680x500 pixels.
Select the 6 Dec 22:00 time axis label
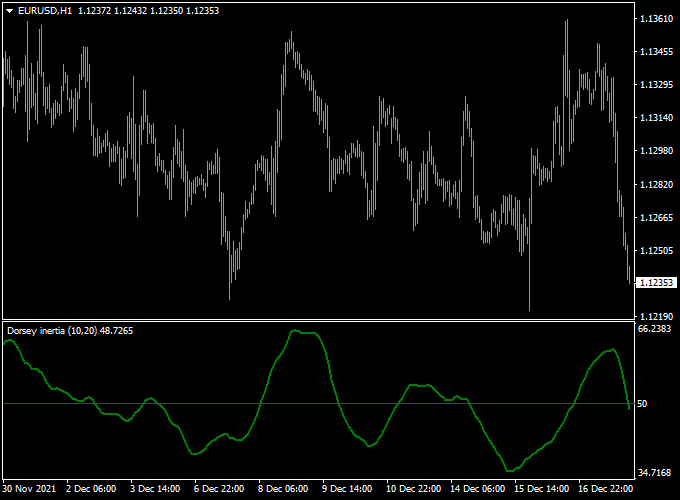219,489
